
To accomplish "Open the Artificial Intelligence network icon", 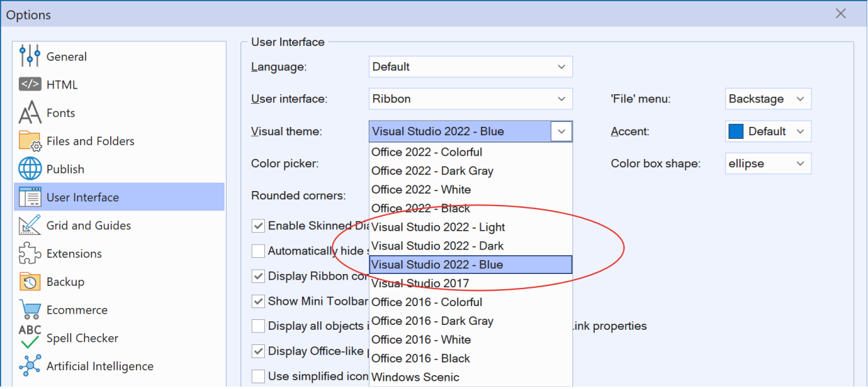I will (30, 366).
